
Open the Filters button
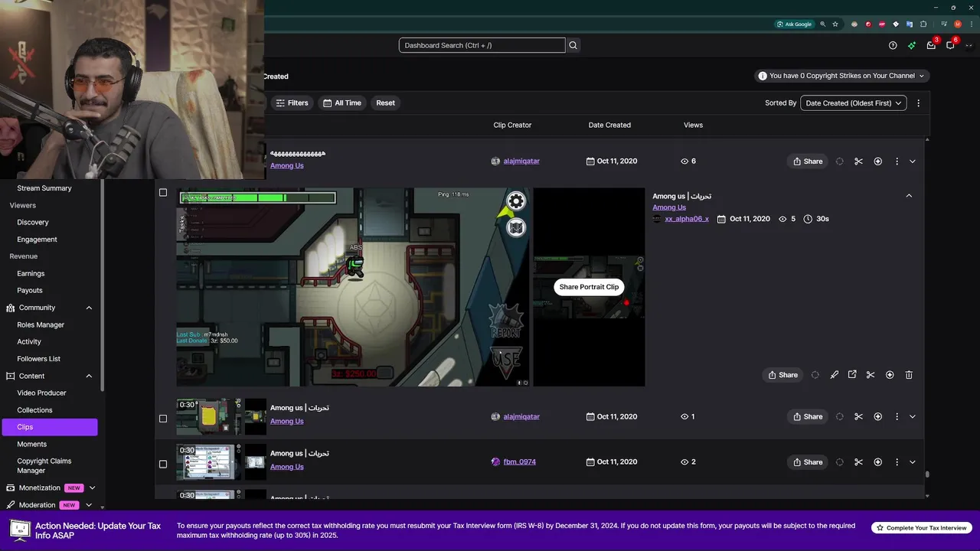point(292,103)
